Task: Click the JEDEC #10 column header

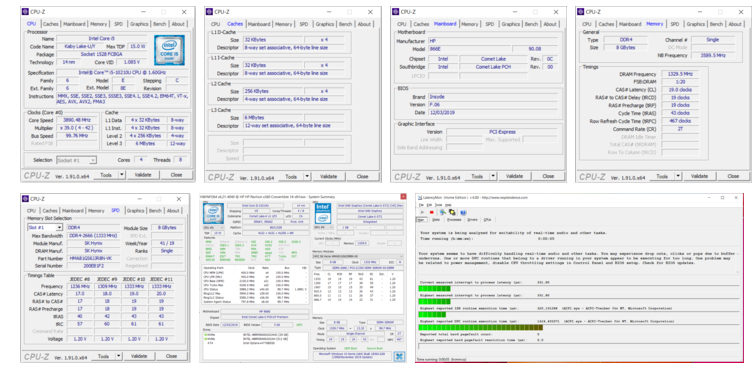Action: point(134,279)
